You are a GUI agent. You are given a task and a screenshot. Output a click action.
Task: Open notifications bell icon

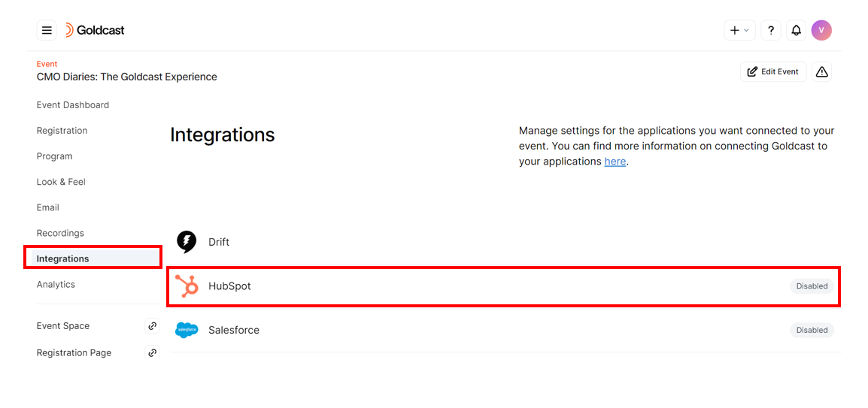tap(796, 30)
